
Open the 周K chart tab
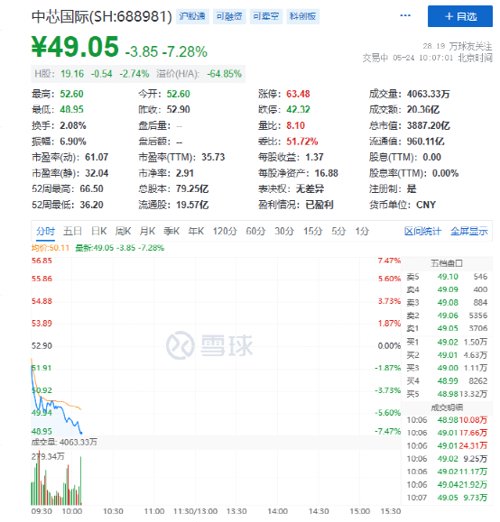tap(123, 231)
